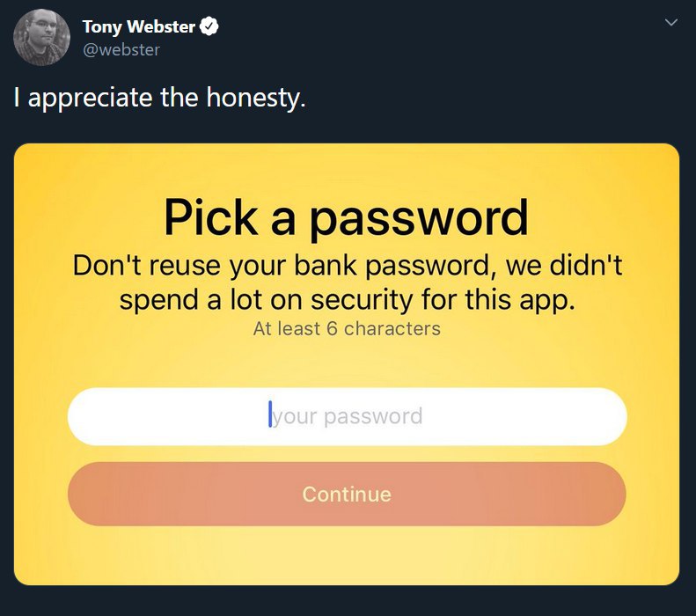Click the 'I appreciate the honesty.' tweet text
The width and height of the screenshot is (696, 616).
[160, 98]
